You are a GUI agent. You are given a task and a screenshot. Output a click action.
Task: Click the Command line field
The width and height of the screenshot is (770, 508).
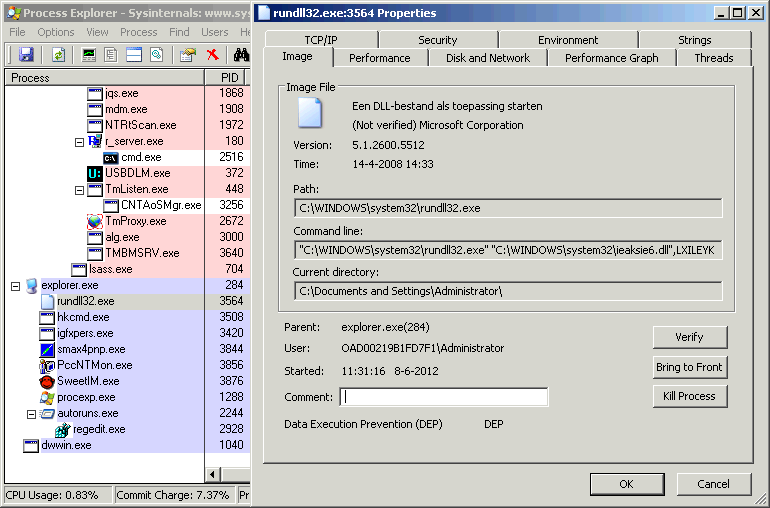click(508, 250)
